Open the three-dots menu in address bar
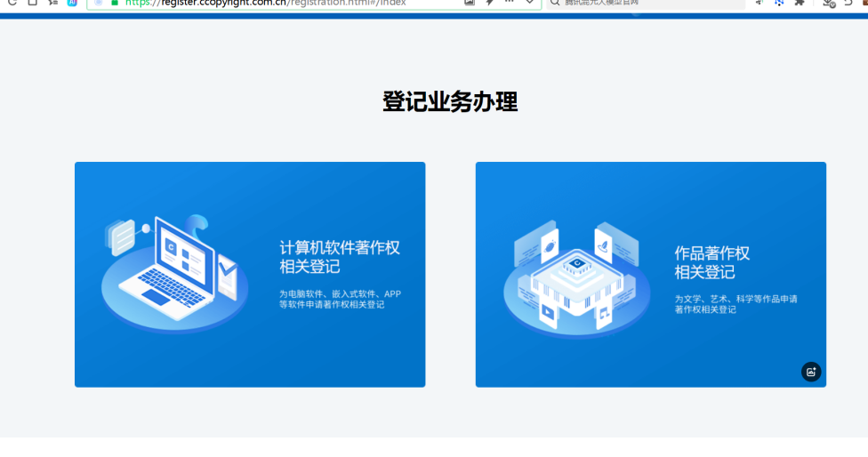The height and width of the screenshot is (457, 868). [510, 3]
